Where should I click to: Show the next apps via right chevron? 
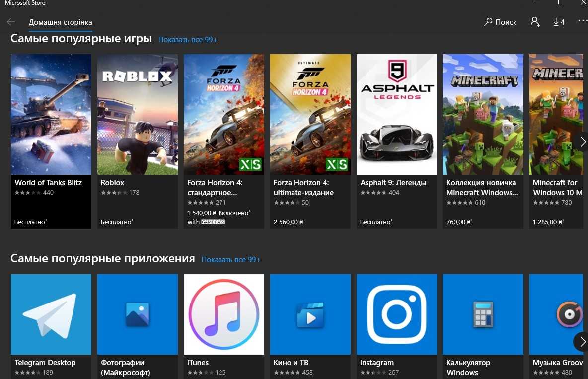coord(582,341)
